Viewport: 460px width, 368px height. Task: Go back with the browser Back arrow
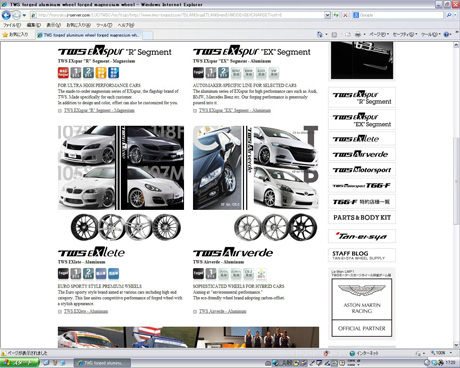click(x=6, y=15)
